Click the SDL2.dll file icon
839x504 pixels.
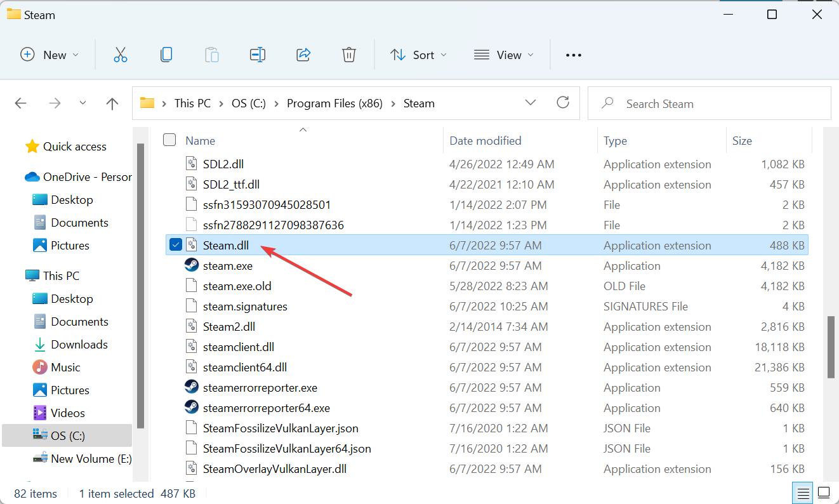pyautogui.click(x=192, y=164)
